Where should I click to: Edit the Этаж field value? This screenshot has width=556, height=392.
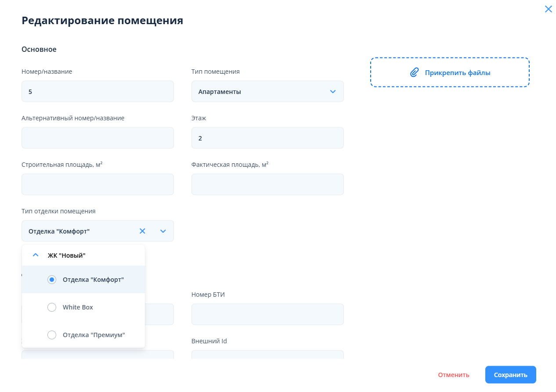click(267, 138)
